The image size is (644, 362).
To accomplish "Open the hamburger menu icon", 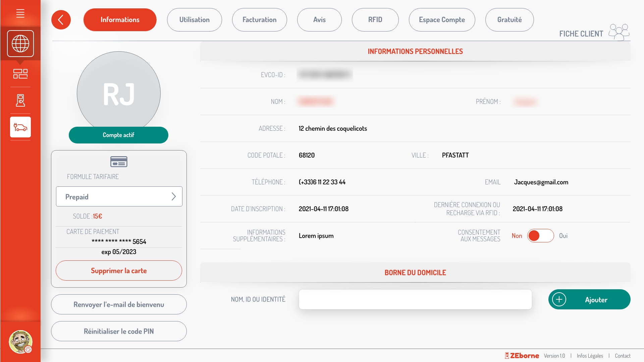I will pyautogui.click(x=20, y=13).
